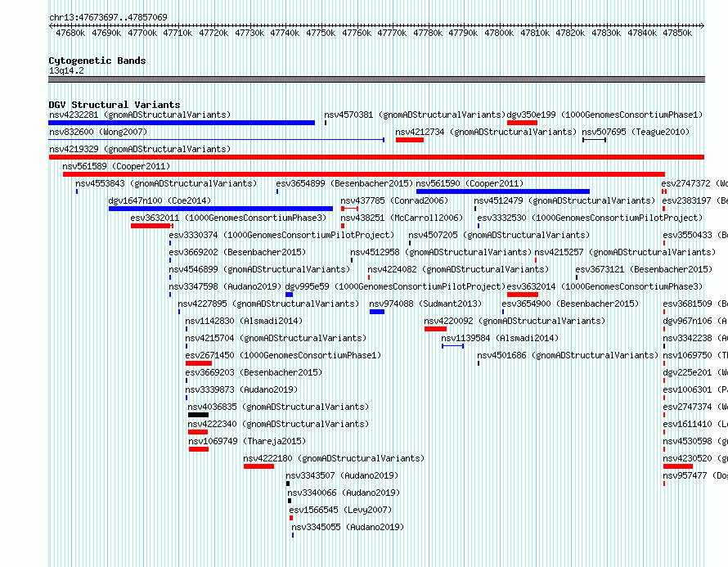This screenshot has width=728, height=567.
Task: Open nsv4507205 variant label
Action: pyautogui.click(x=499, y=235)
